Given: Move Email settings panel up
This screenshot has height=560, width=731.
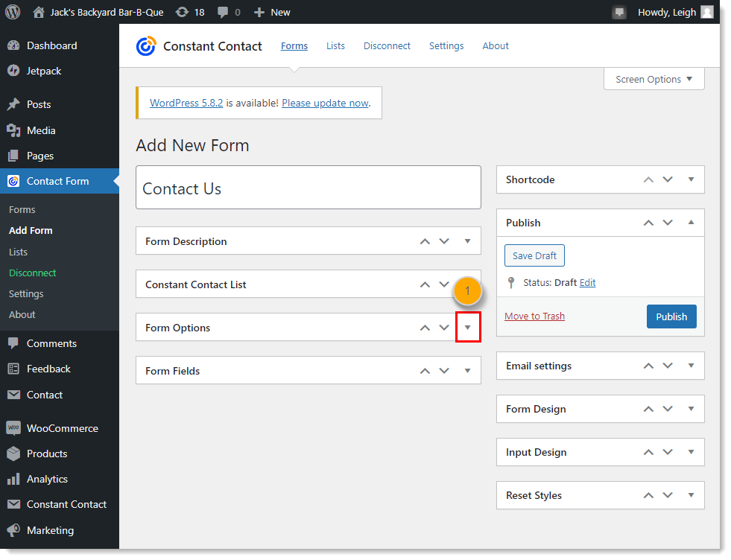Looking at the screenshot, I should point(648,366).
